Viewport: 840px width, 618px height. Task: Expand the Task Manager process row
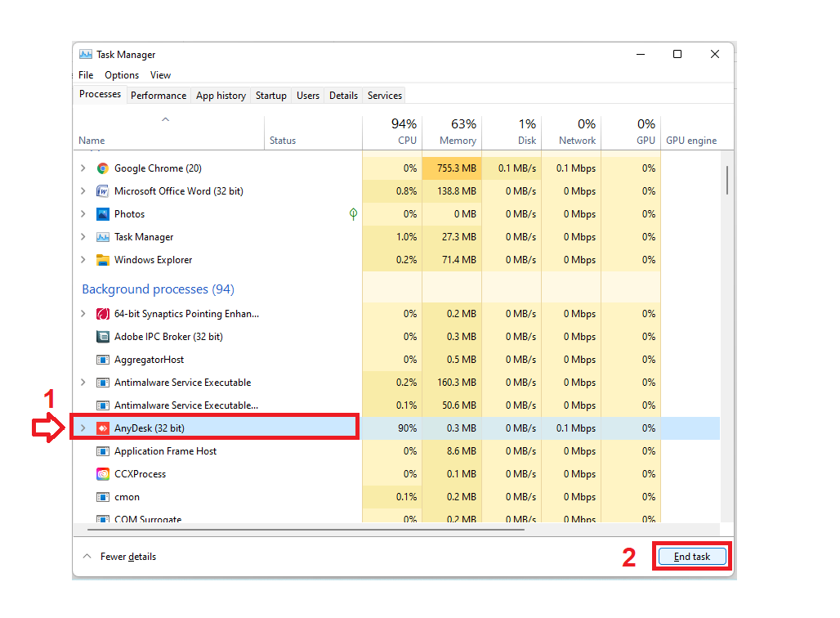83,237
